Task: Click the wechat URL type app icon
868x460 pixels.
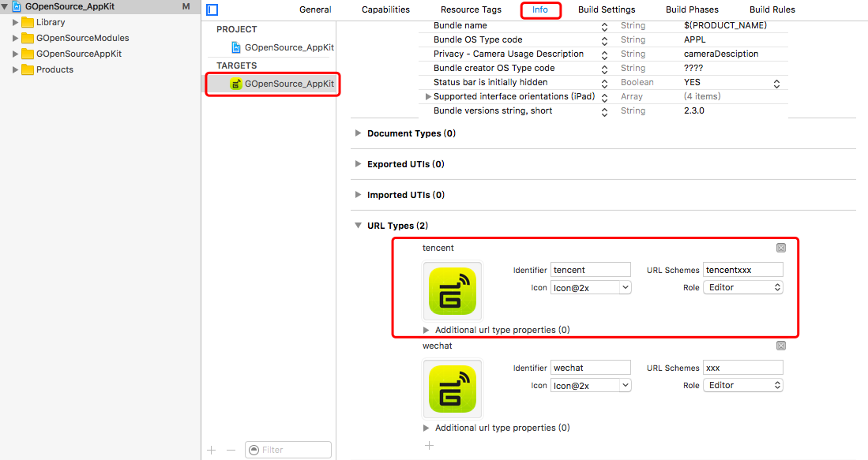Action: (x=452, y=388)
